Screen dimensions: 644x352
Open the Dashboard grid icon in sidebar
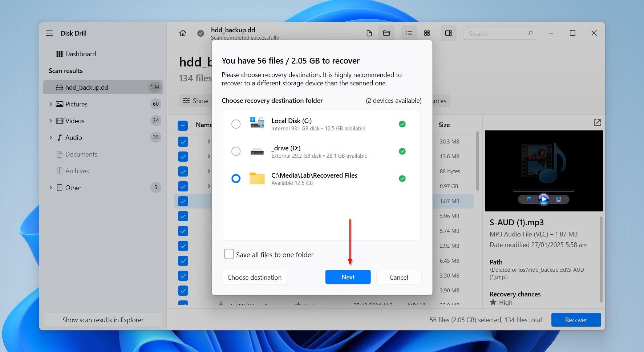click(x=60, y=54)
